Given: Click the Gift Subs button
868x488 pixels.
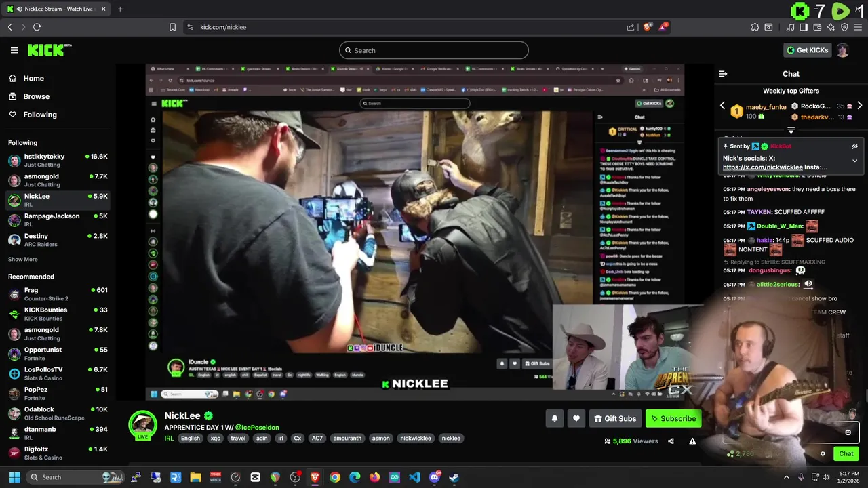Looking at the screenshot, I should coord(615,419).
